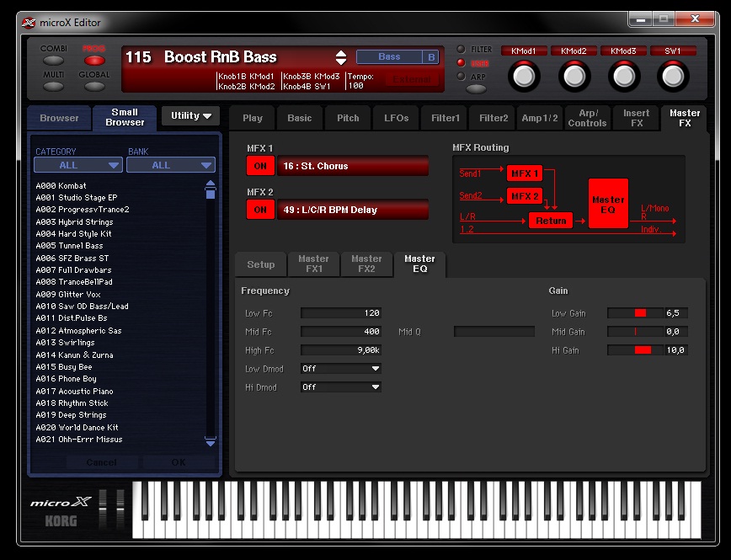Toggle the arpeggiator button below ARP
Screen dimensions: 731x560
click(x=476, y=88)
